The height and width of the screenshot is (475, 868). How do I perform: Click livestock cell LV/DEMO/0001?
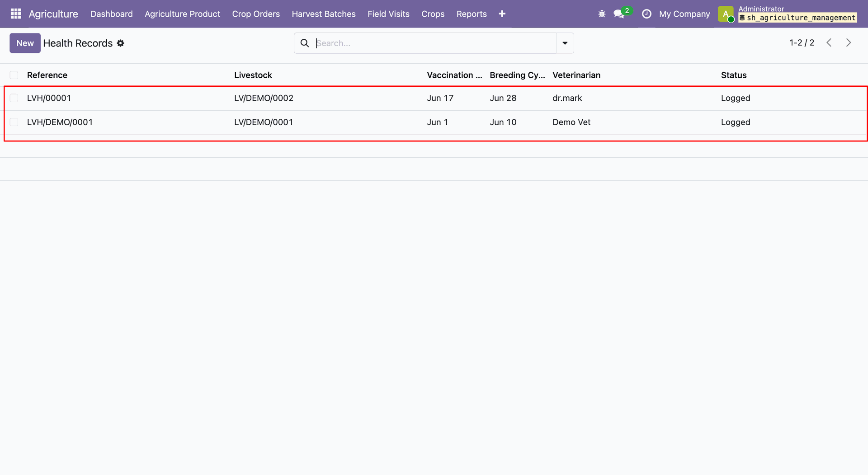pos(264,122)
